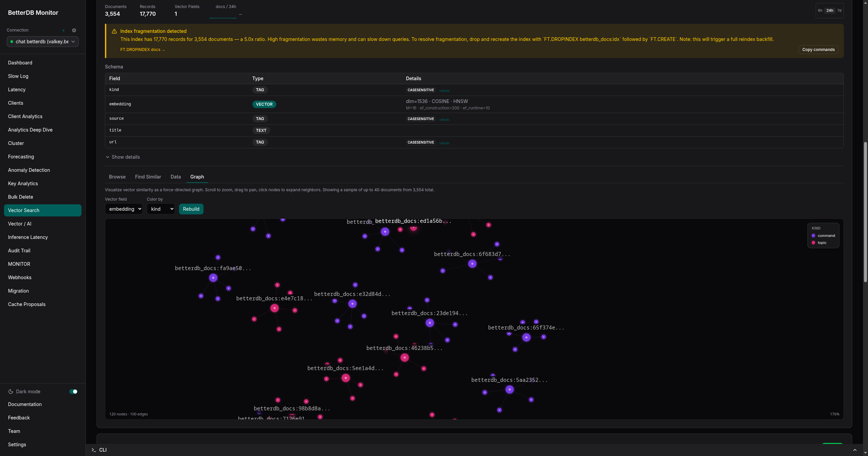The width and height of the screenshot is (868, 456).
Task: Click the pink betterdb_docs:e4e7c18 graph node
Action: pos(275,308)
